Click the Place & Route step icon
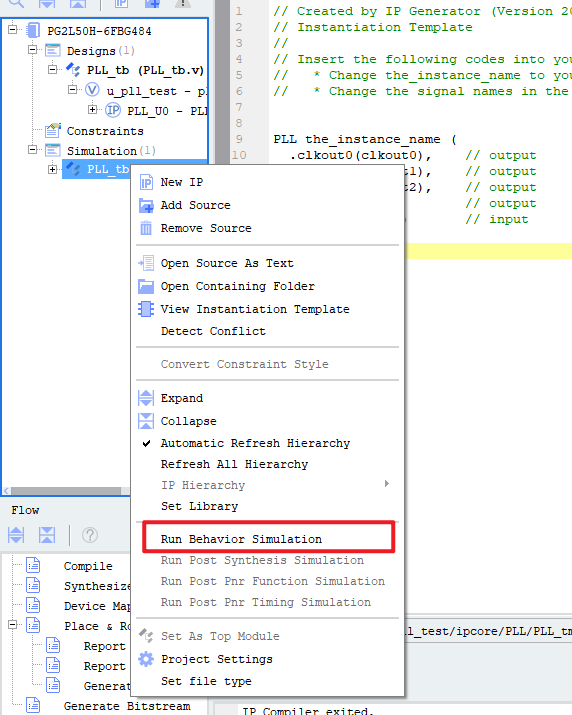This screenshot has height=715, width=572. (x=33, y=626)
